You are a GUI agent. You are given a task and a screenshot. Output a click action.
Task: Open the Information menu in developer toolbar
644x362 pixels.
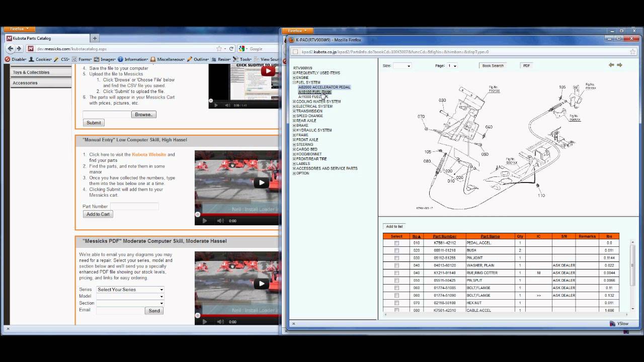click(x=133, y=59)
